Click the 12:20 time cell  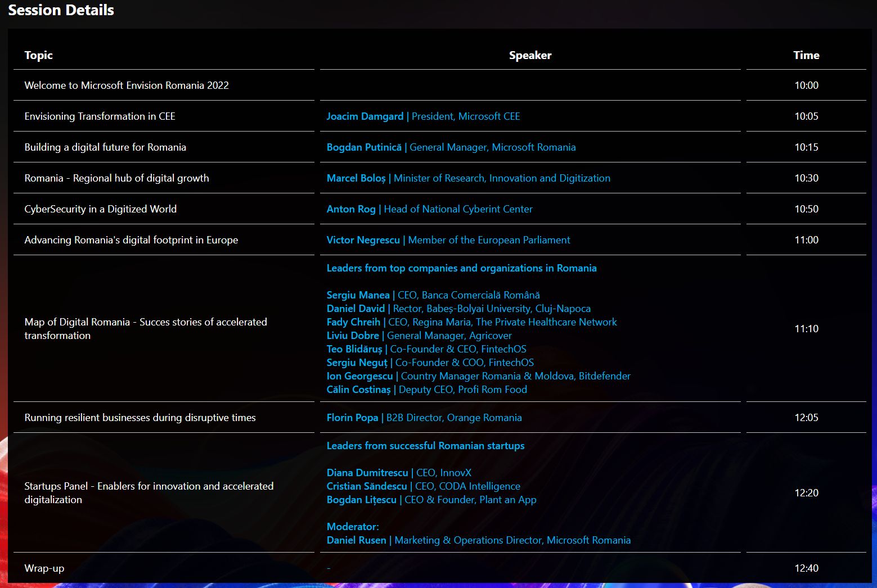pos(806,493)
